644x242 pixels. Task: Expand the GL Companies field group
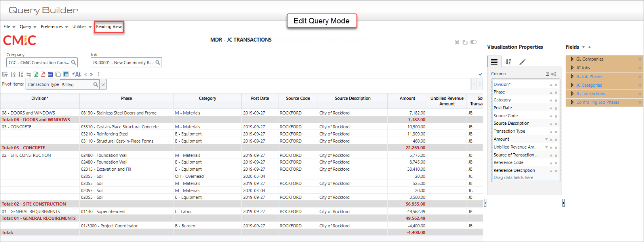click(572, 59)
